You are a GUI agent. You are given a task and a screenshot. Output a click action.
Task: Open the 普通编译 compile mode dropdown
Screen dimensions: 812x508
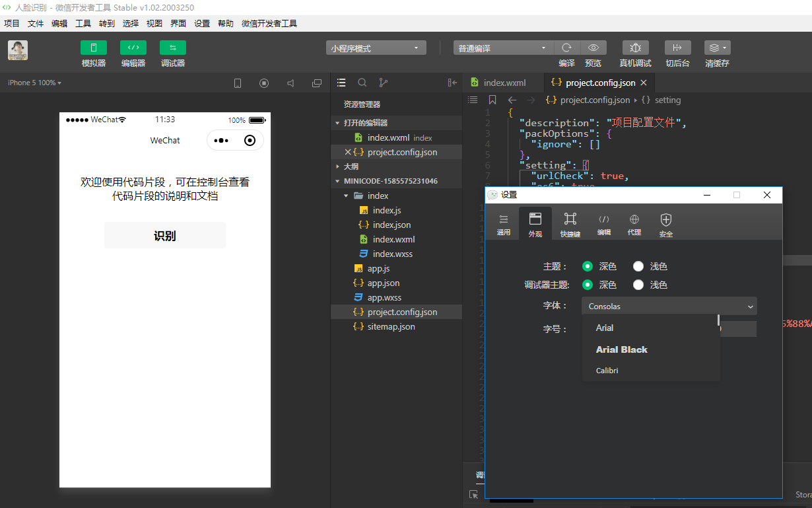[503, 48]
